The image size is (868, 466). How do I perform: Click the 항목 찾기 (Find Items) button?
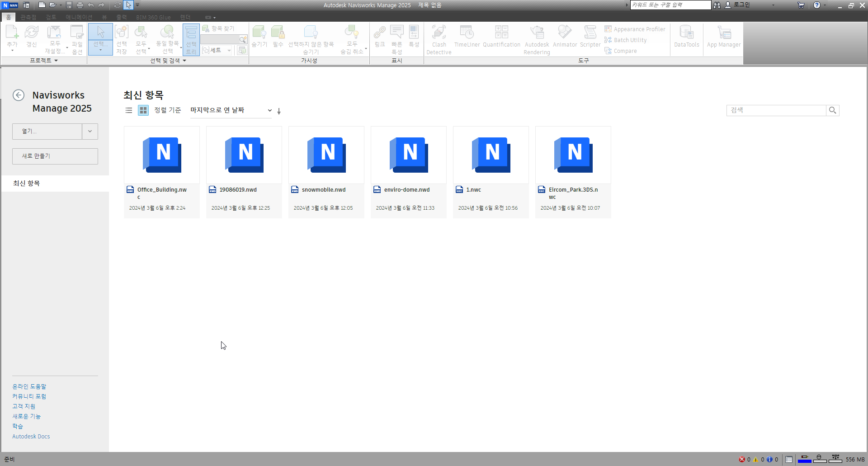tap(219, 28)
